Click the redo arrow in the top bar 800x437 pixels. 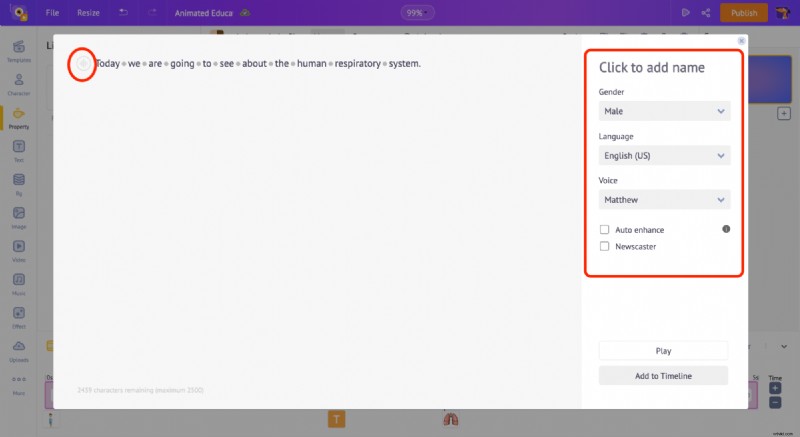152,12
